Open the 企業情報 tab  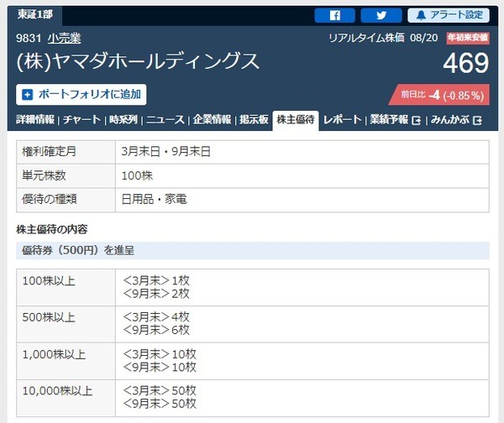(x=212, y=119)
